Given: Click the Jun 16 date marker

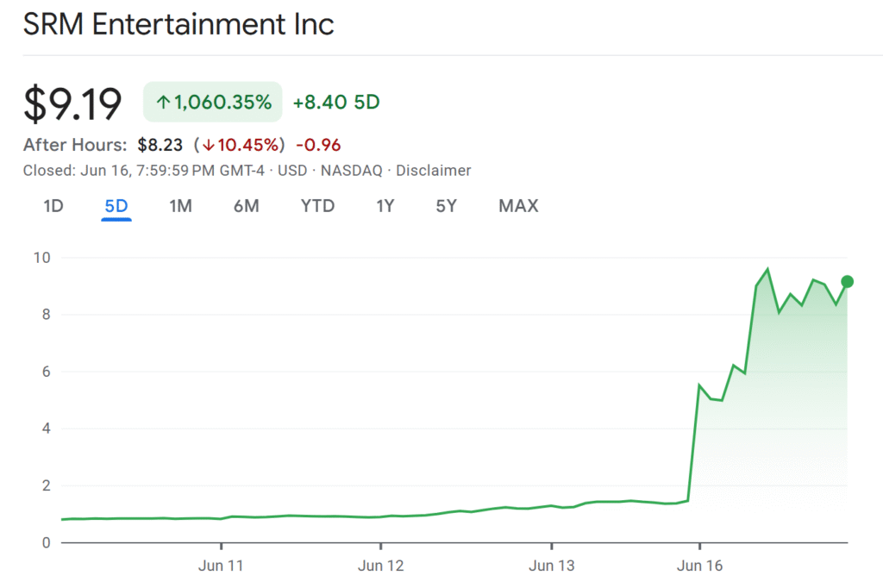Looking at the screenshot, I should click(x=699, y=566).
